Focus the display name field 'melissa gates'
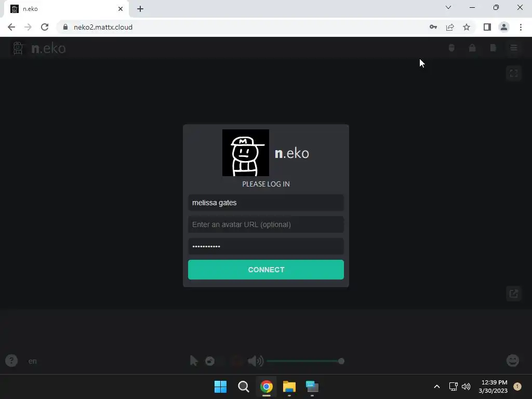This screenshot has height=399, width=532. (265, 203)
